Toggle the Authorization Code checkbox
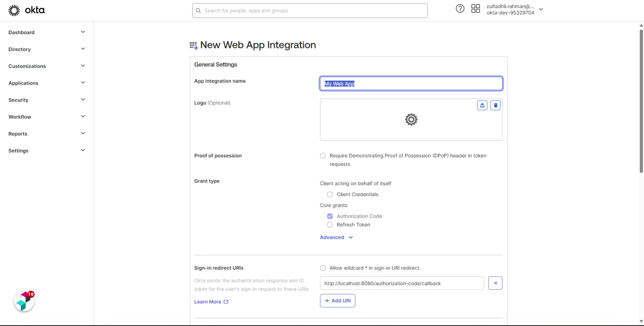644x326 pixels. (330, 216)
